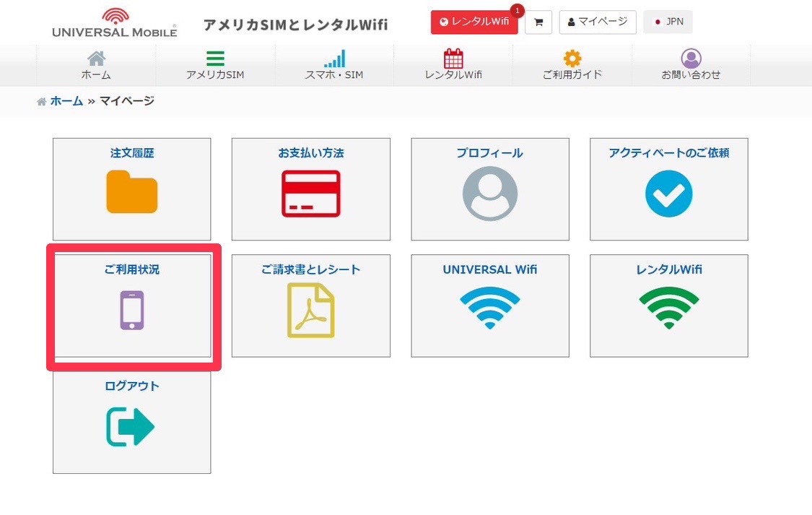This screenshot has height=515, width=812.
Task: Open the JPN language selector
Action: pyautogui.click(x=668, y=22)
